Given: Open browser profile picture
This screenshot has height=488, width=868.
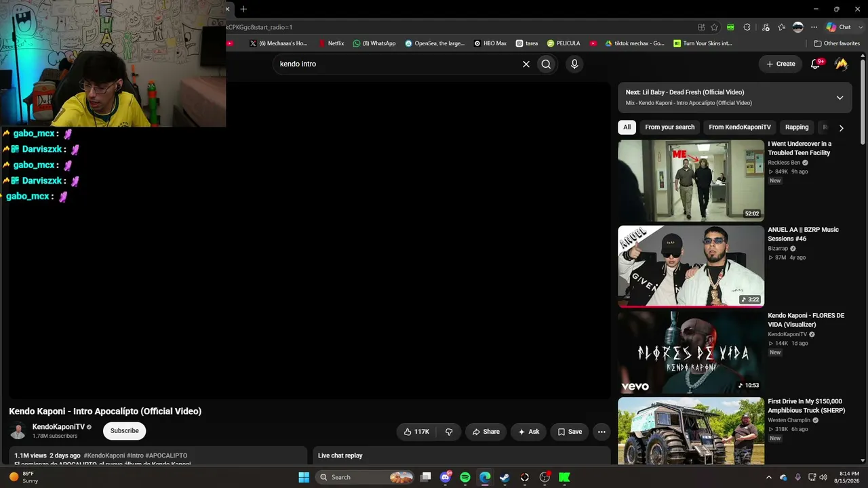Looking at the screenshot, I should 798,27.
